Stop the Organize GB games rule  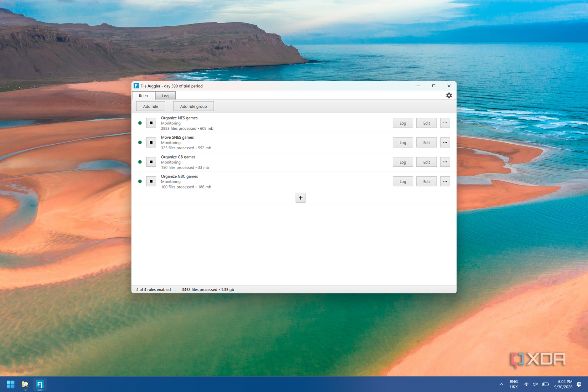point(151,162)
